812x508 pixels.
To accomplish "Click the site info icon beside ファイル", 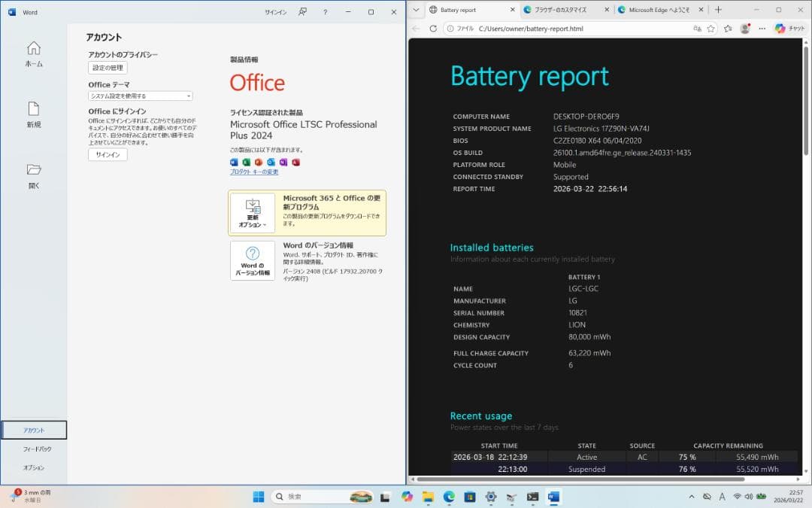I will [450, 29].
